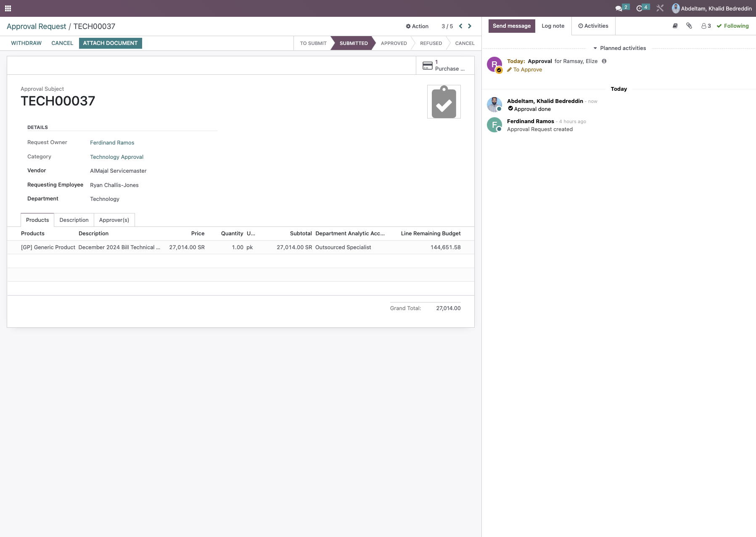Click the 144,651.58 remaining budget value
Screen dimensions: 756x537
tap(446, 247)
